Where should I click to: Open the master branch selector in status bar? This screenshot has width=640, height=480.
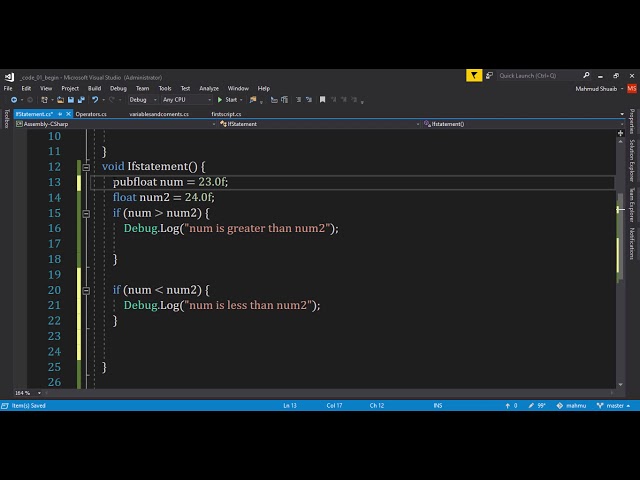pos(613,406)
